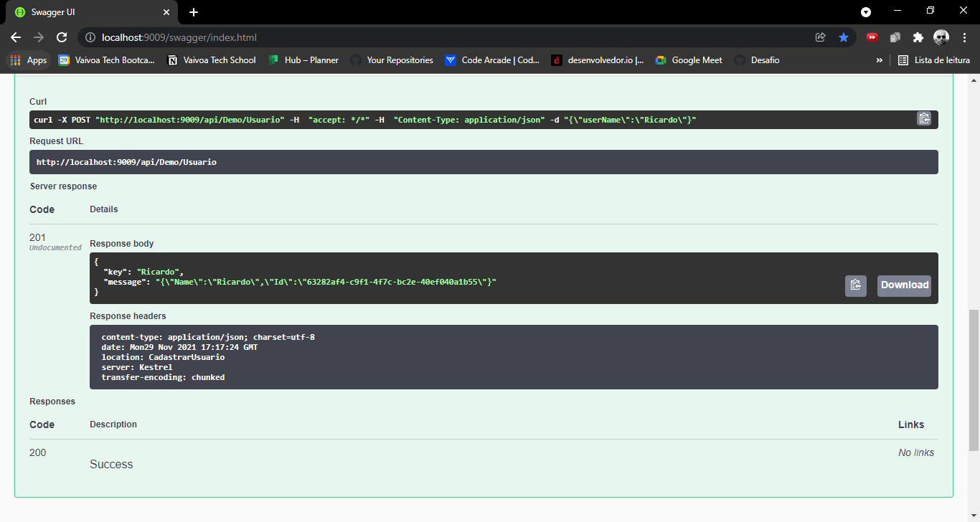This screenshot has height=522, width=980.
Task: Copy the response body to clipboard
Action: pos(855,285)
